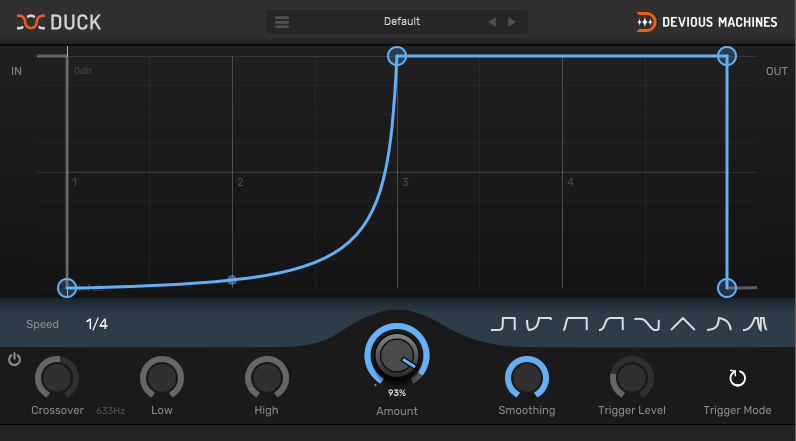Select the top envelope node at beat 3
Viewport: 796px width, 441px height.
click(397, 56)
